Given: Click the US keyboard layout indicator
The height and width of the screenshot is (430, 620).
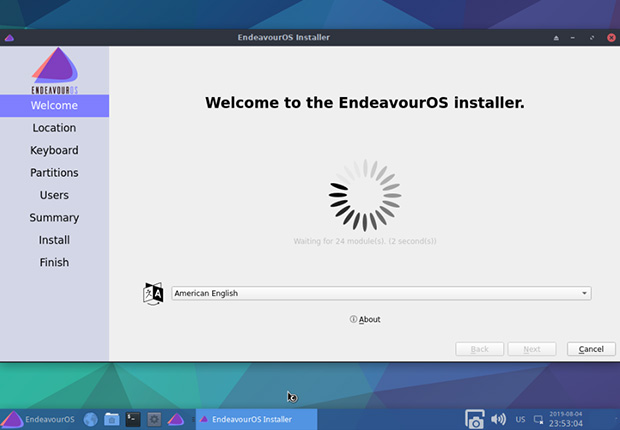Looking at the screenshot, I should [x=520, y=419].
